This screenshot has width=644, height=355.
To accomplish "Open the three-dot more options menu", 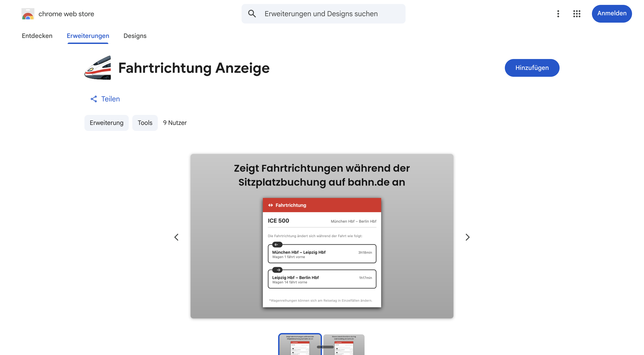I will (558, 14).
